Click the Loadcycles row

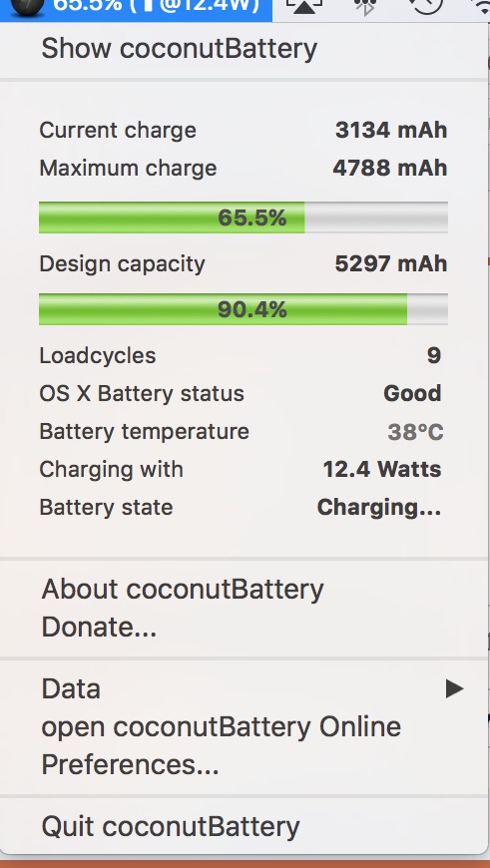point(241,355)
